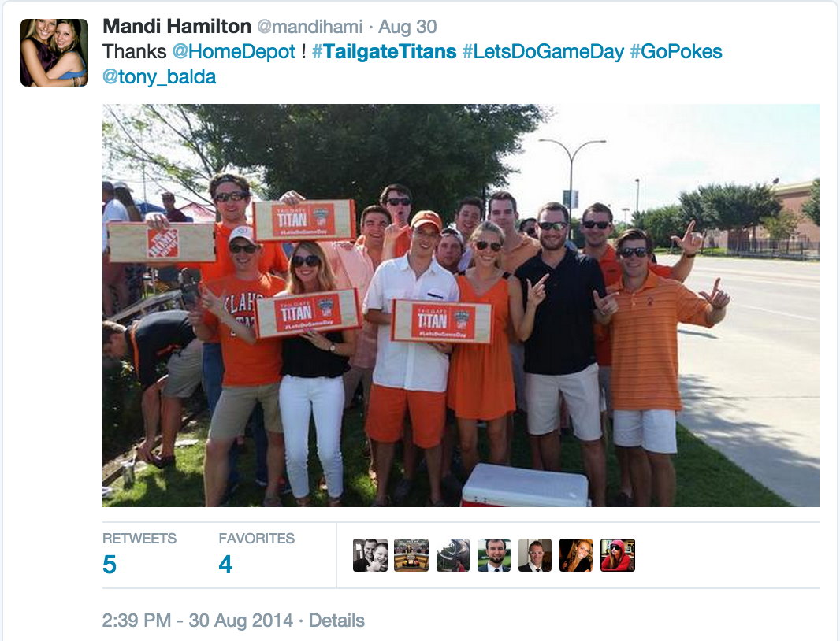Screen dimensions: 840x641
Task: Open the blonde woman avatar
Action: pos(576,555)
